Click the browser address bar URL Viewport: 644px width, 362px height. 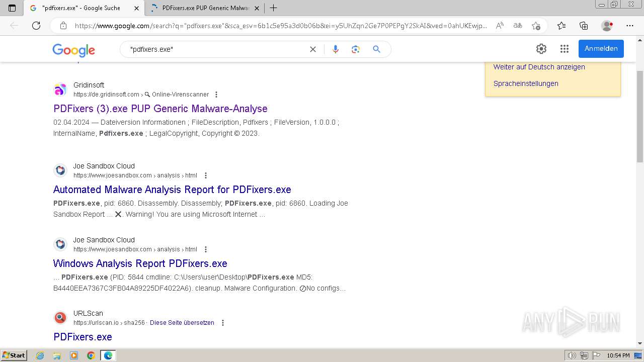pyautogui.click(x=281, y=26)
